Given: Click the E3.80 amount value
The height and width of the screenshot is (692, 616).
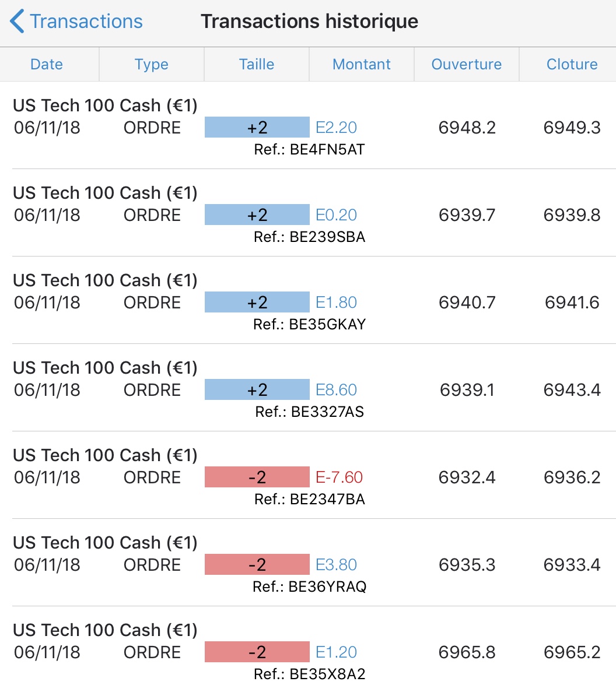Looking at the screenshot, I should 336,565.
